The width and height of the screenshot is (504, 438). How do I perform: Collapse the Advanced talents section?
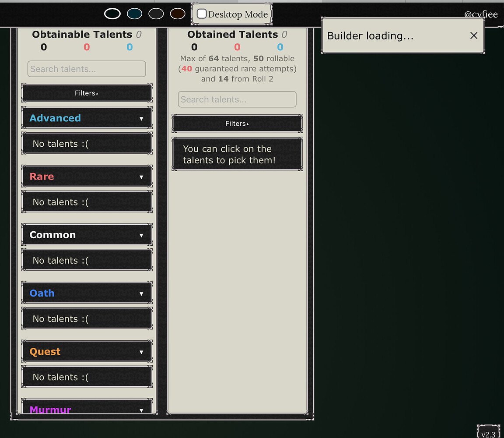pyautogui.click(x=141, y=119)
